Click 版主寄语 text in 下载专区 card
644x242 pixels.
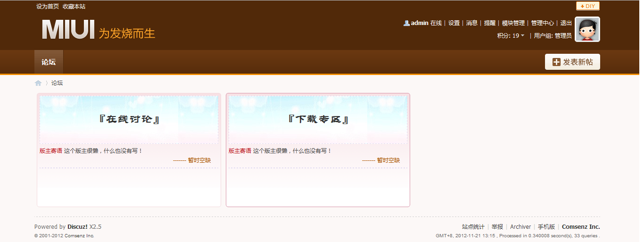(240, 151)
